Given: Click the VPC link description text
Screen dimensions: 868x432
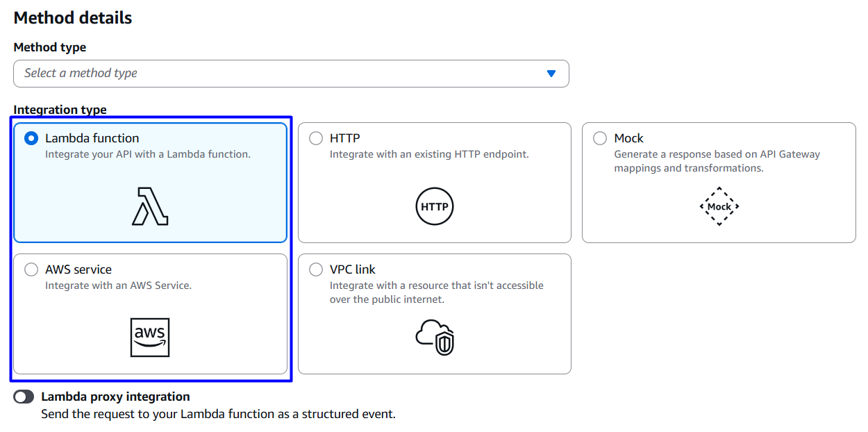Looking at the screenshot, I should [x=436, y=292].
